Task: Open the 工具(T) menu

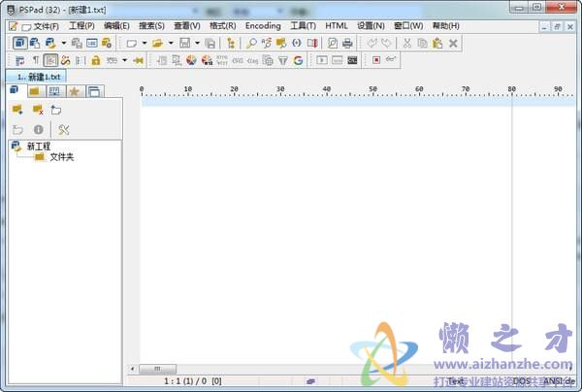Action: [x=303, y=26]
